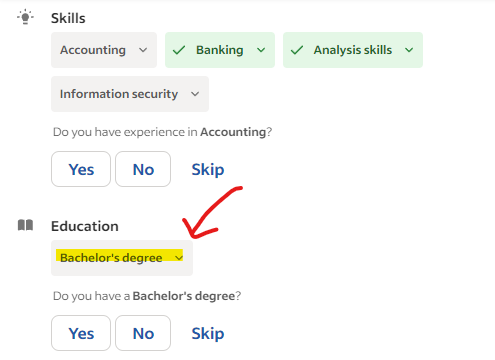Image resolution: width=495 pixels, height=360 pixels.
Task: Expand the Bachelor's degree chevron
Action: 179,258
